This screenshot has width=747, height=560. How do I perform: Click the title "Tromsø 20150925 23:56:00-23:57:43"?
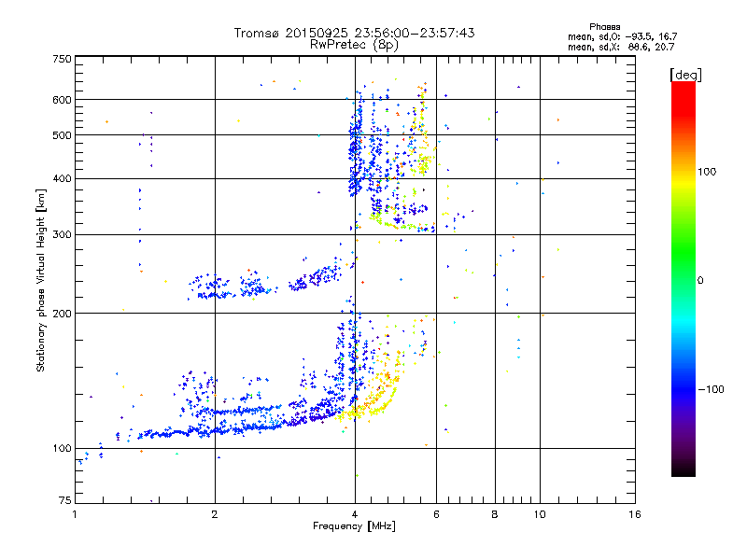click(x=354, y=33)
